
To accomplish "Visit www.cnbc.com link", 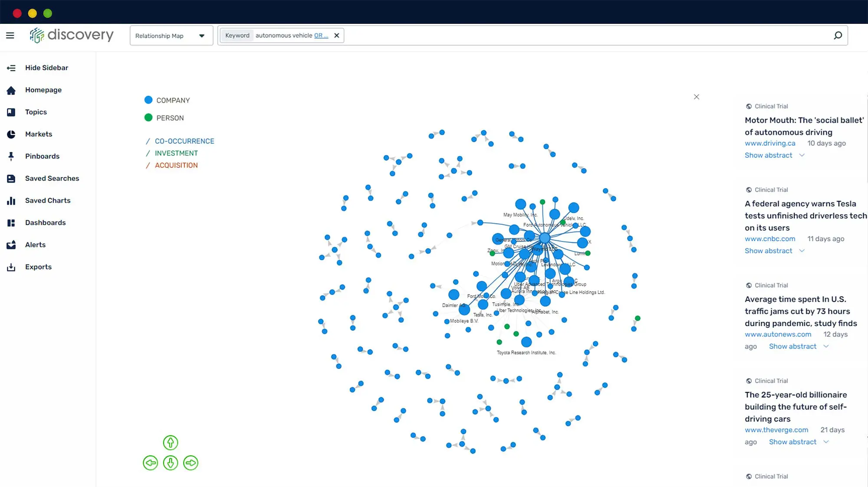I will coord(770,239).
